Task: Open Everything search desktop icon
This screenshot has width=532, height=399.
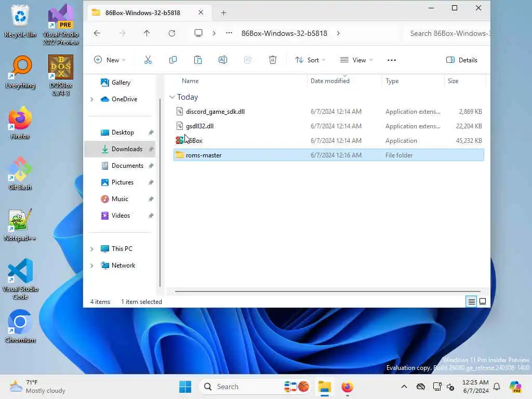Action: (20, 72)
